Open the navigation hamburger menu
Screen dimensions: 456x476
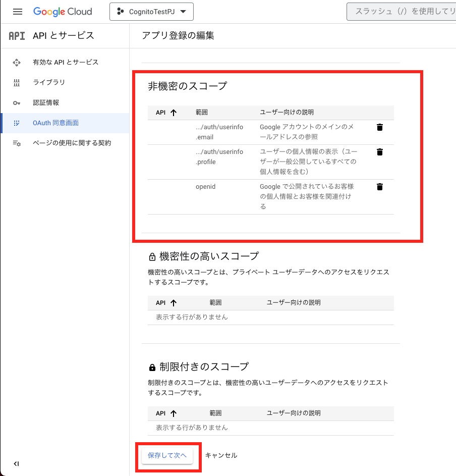(x=17, y=12)
